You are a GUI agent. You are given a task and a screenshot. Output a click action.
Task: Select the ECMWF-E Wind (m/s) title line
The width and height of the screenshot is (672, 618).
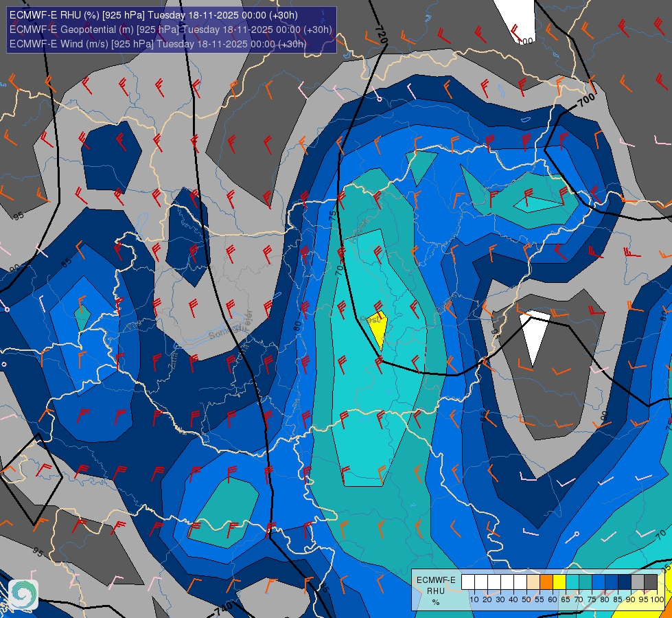click(158, 44)
